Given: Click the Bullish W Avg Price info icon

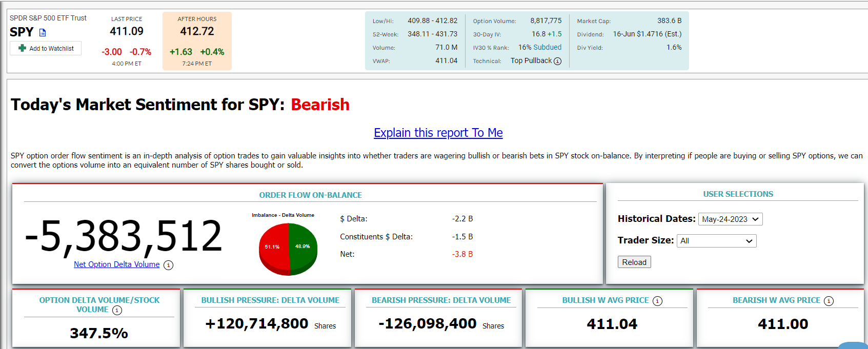Looking at the screenshot, I should pos(657,301).
